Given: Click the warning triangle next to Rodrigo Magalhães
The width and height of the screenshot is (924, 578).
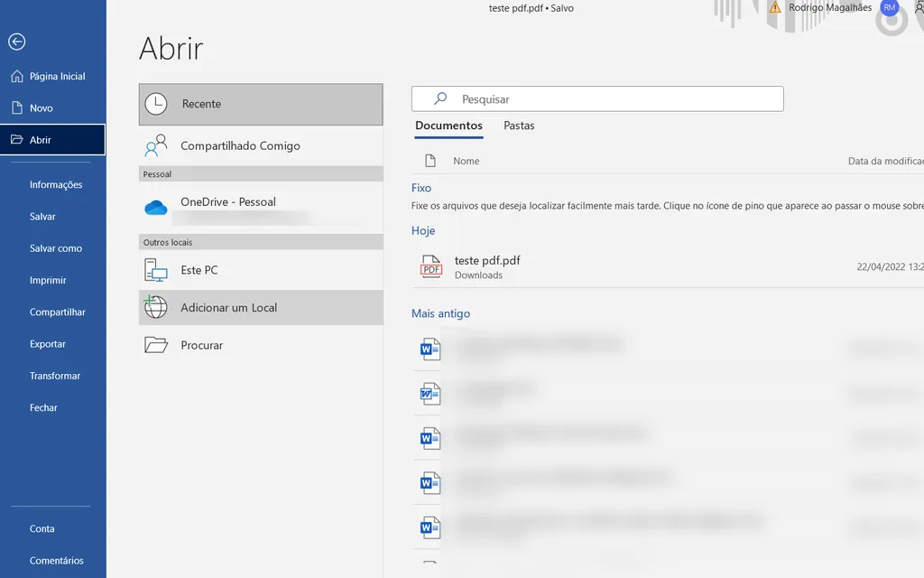Looking at the screenshot, I should (x=773, y=7).
